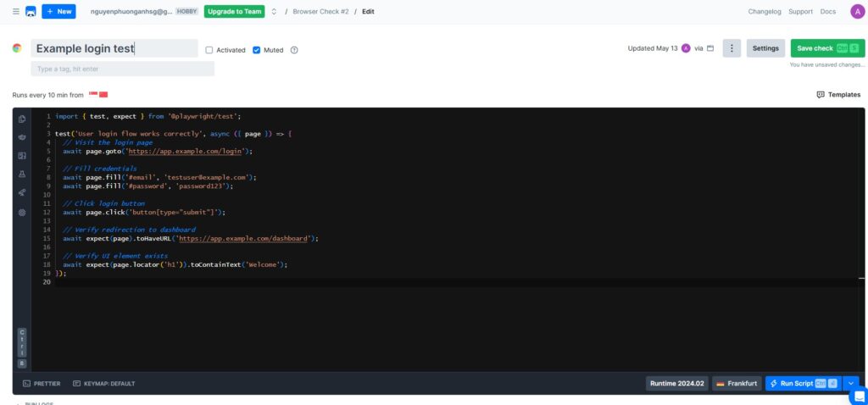Open the chat support widget
Screen dimensions: 868x405
857,395
